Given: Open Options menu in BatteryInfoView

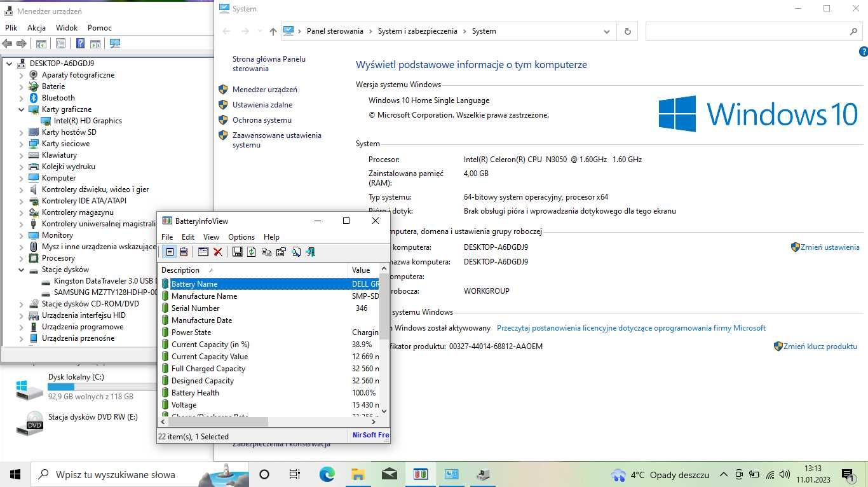Looking at the screenshot, I should coord(241,237).
